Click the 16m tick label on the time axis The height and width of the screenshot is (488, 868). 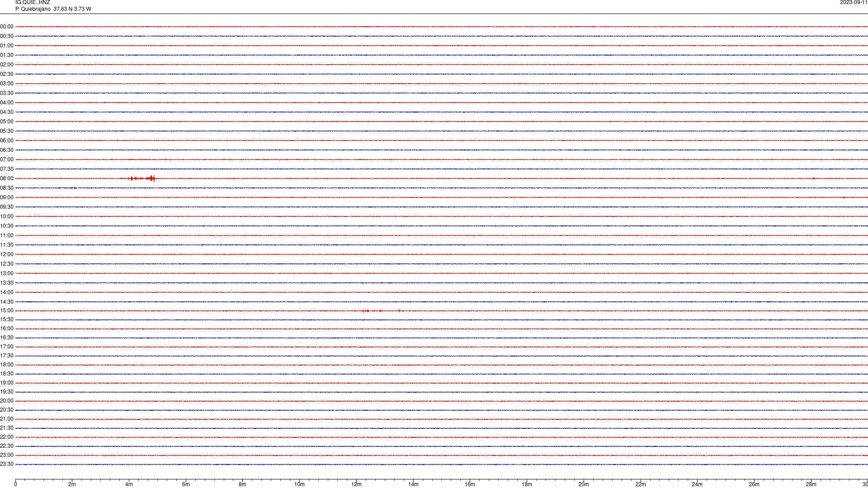click(x=470, y=484)
